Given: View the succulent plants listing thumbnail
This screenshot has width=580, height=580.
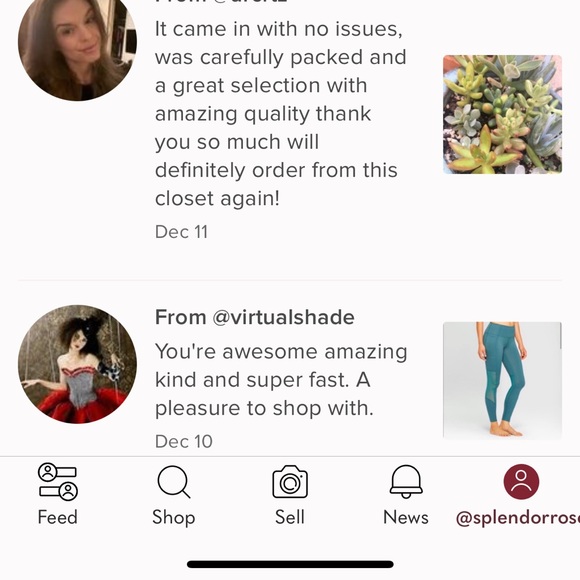Looking at the screenshot, I should [502, 114].
